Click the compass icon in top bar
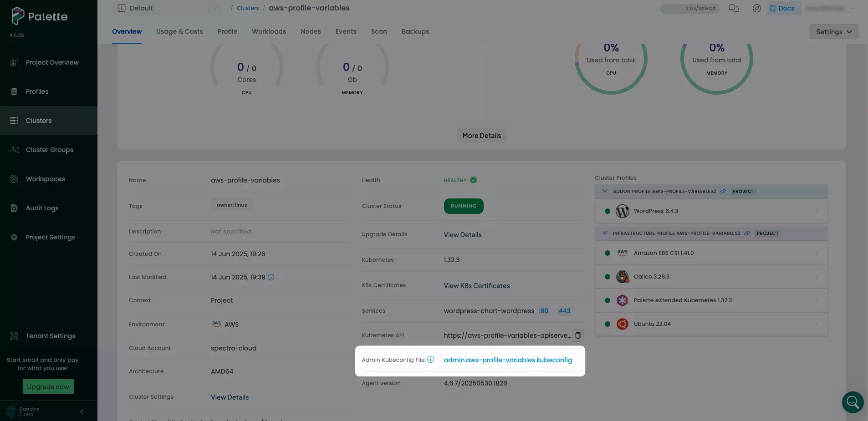Viewport: 868px width, 421px height. [x=756, y=8]
